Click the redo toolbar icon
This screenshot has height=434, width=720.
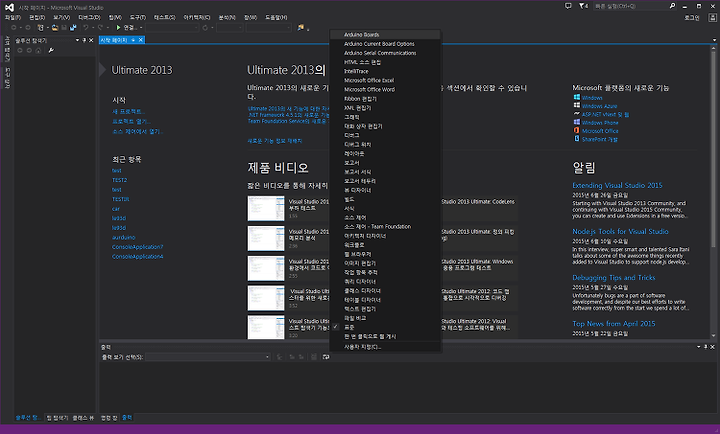pos(100,28)
